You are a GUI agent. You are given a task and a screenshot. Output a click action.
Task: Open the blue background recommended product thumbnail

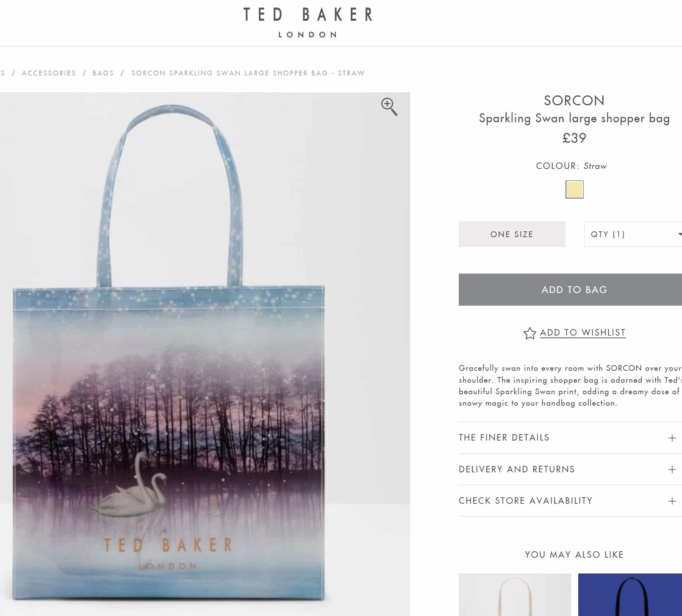[x=630, y=595]
